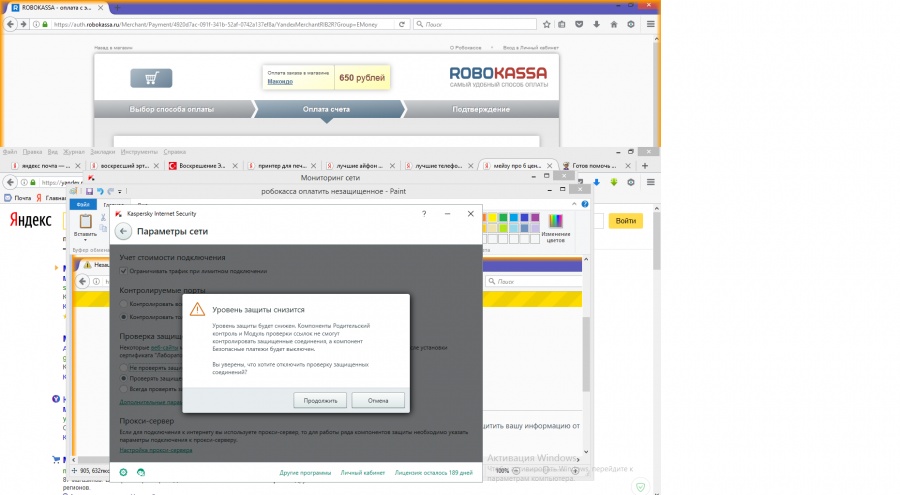Click Выбор способа оплаты step on Robokassa
The width and height of the screenshot is (900, 495).
click(x=172, y=109)
